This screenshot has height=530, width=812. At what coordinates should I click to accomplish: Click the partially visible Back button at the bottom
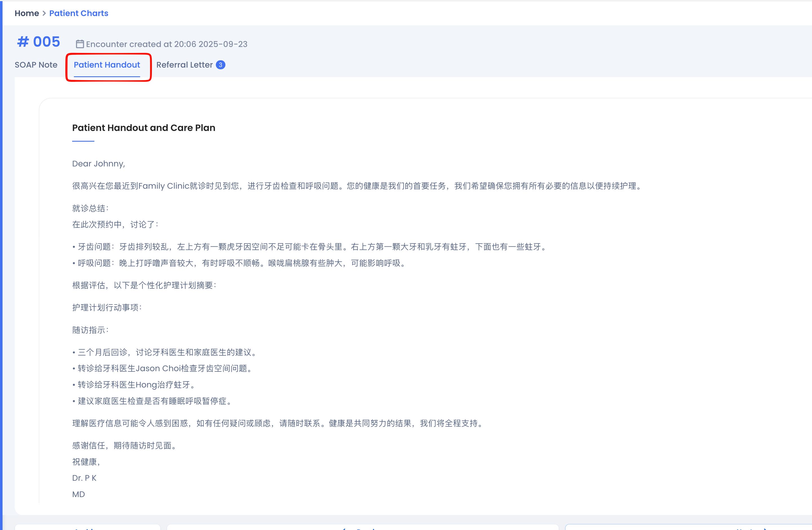pyautogui.click(x=362, y=527)
